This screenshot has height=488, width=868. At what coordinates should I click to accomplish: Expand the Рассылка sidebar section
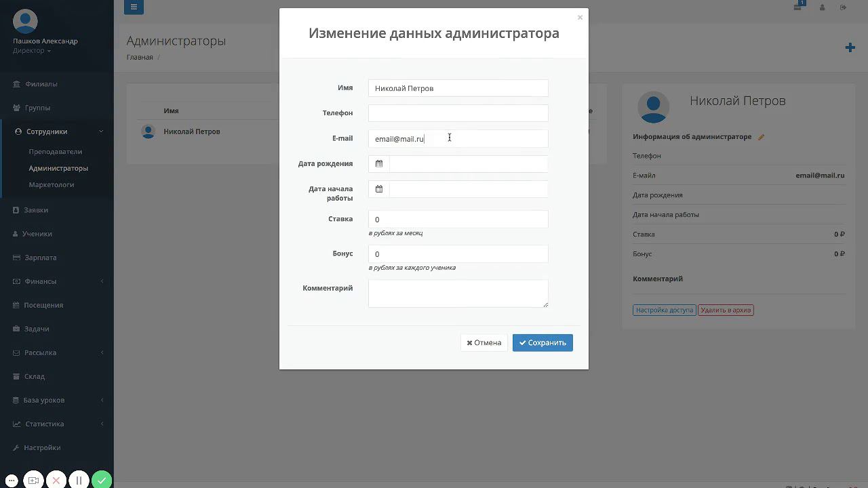57,352
